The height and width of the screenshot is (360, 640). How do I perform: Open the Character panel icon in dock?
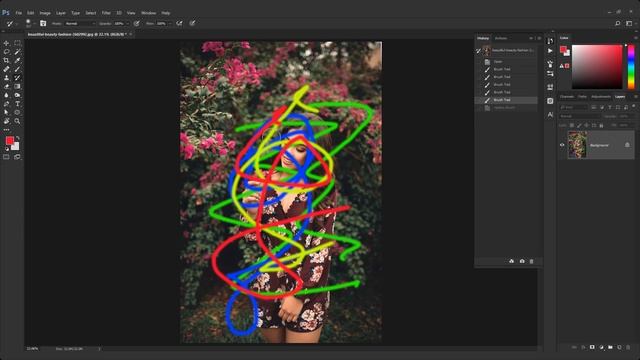(550, 115)
